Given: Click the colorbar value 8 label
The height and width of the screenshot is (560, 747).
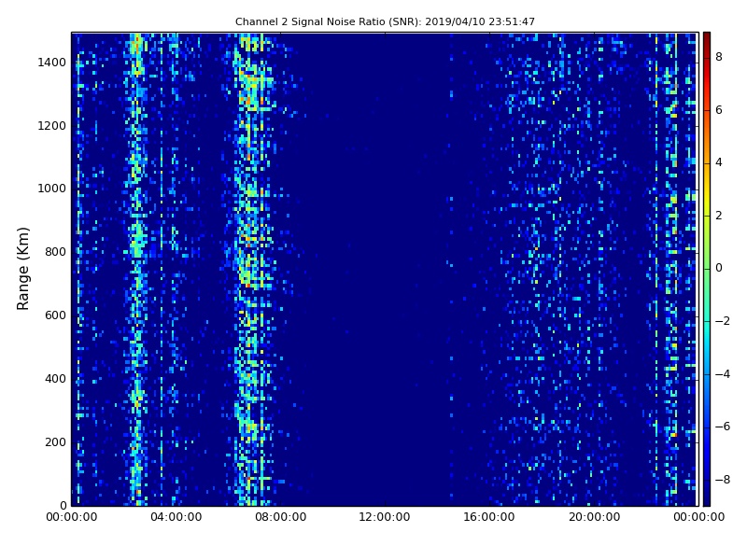Looking at the screenshot, I should point(719,57).
